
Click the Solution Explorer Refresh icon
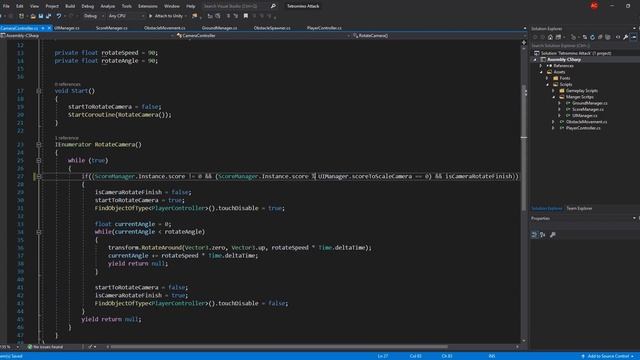pos(592,37)
